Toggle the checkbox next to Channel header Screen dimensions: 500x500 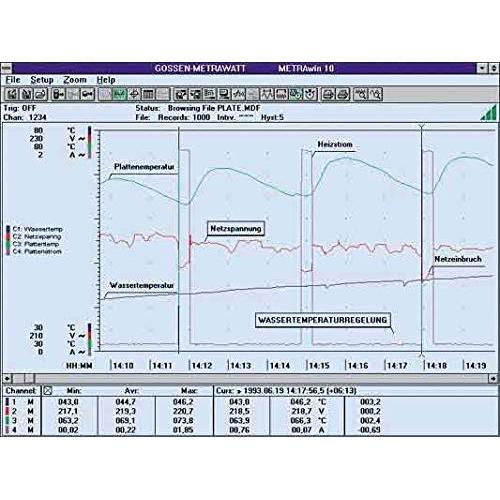48,391
